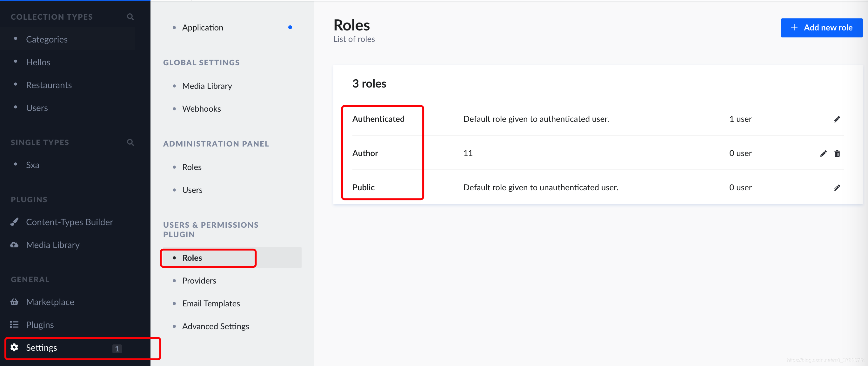Open Providers settings page
This screenshot has height=366, width=868.
(x=199, y=280)
